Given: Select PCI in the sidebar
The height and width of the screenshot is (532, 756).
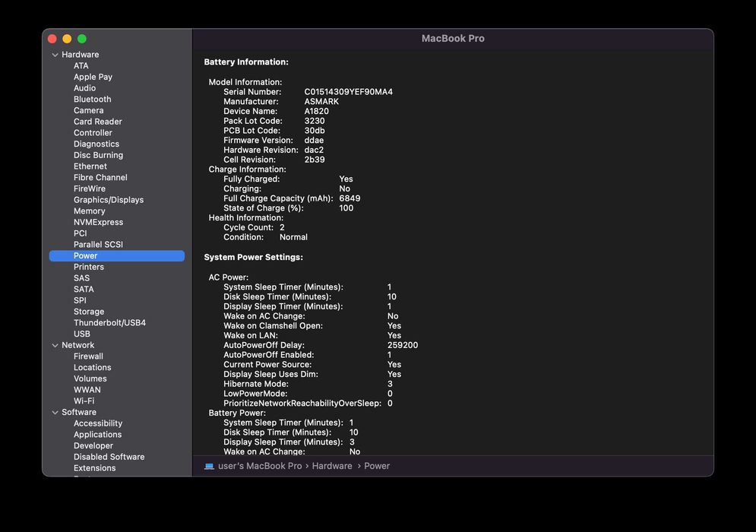Looking at the screenshot, I should [x=80, y=233].
